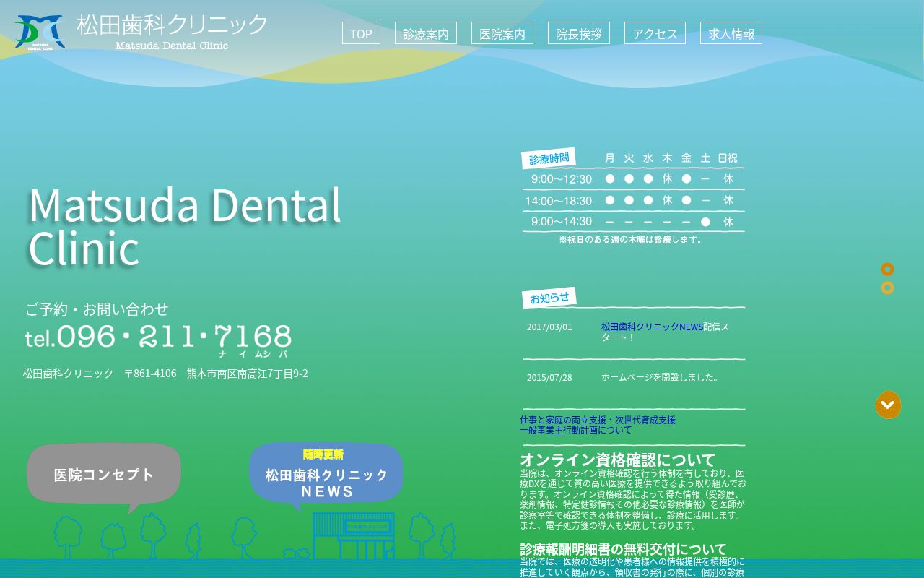The width and height of the screenshot is (924, 578).
Task: Open the 仕事と家庭の両立支援 action plan link
Action: tap(598, 425)
